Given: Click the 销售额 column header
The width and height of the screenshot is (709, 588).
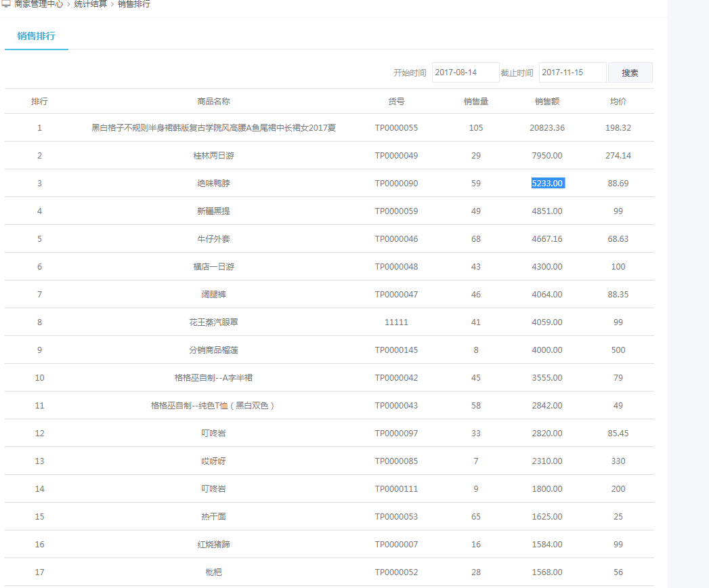Looking at the screenshot, I should [547, 102].
